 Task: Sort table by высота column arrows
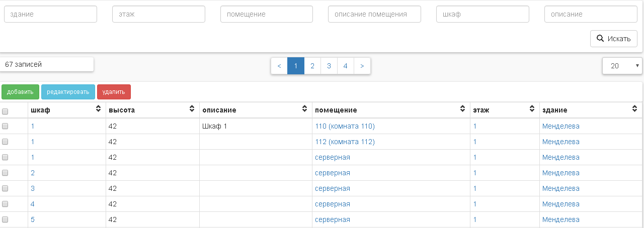(192, 109)
